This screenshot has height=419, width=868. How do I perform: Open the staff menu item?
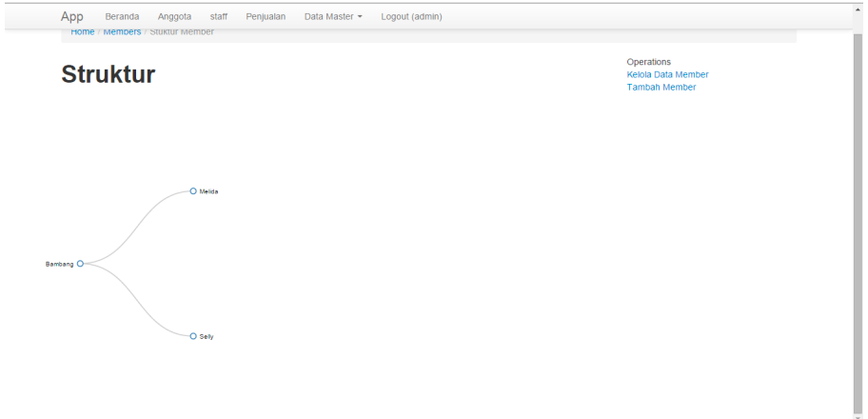click(x=218, y=16)
